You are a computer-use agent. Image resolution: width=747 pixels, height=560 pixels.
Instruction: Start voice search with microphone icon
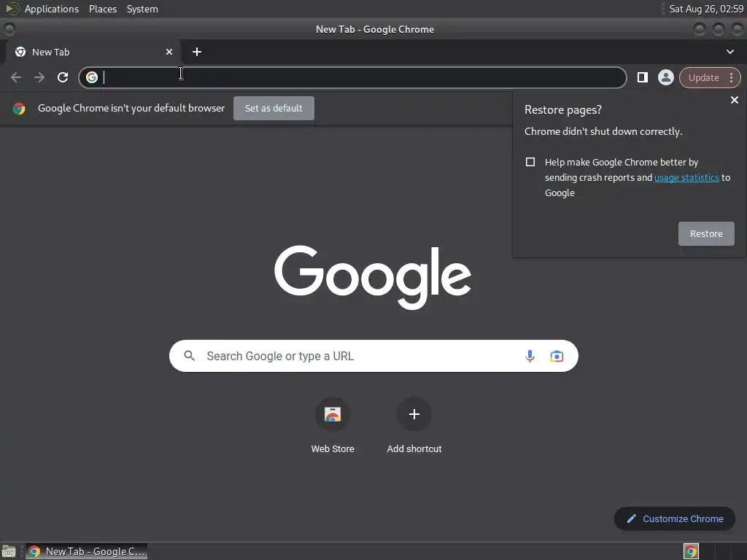pyautogui.click(x=530, y=356)
